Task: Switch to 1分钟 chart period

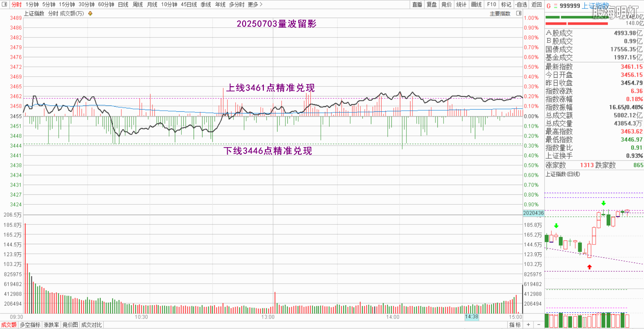Action: pyautogui.click(x=32, y=4)
